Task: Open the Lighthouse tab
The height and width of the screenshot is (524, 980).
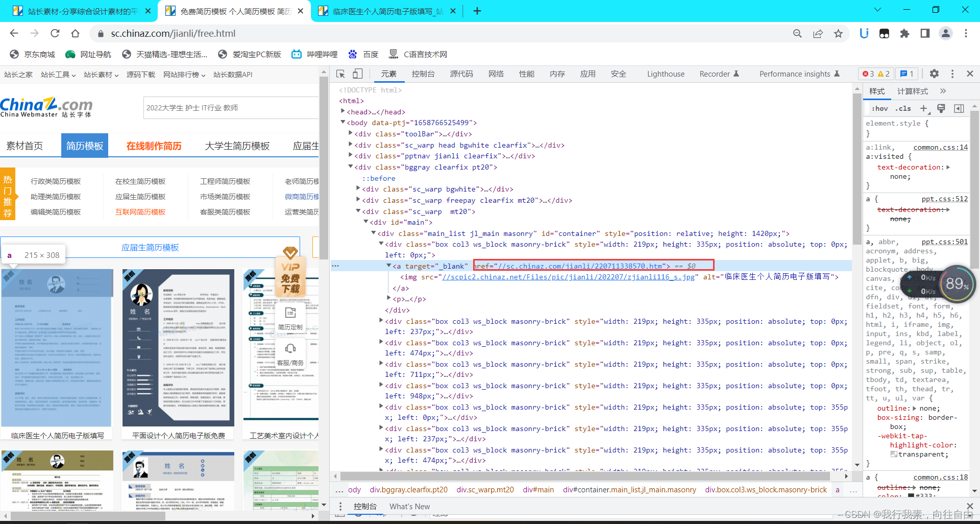Action: [x=666, y=74]
